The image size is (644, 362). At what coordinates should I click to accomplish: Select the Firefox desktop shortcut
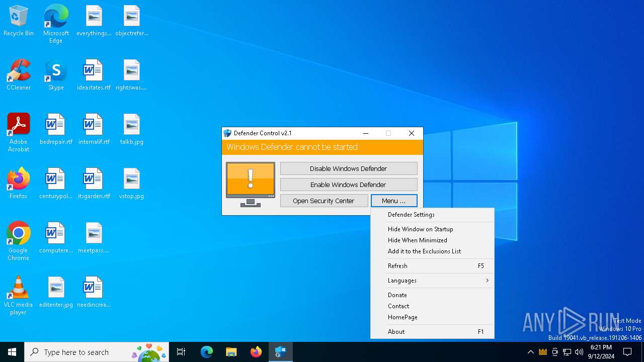click(x=19, y=184)
